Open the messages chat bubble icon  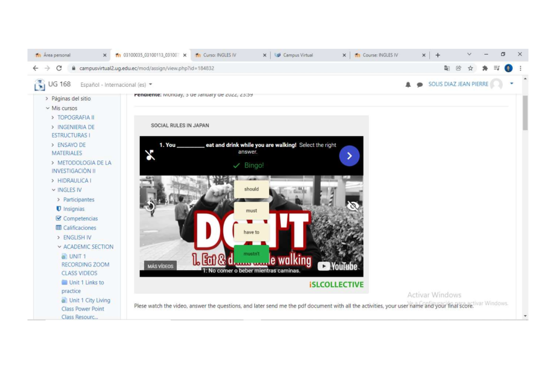coord(420,85)
